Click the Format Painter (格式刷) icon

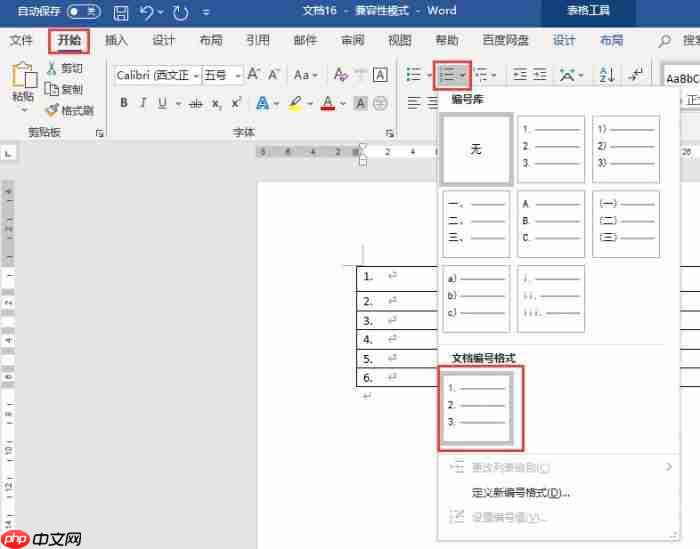52,110
